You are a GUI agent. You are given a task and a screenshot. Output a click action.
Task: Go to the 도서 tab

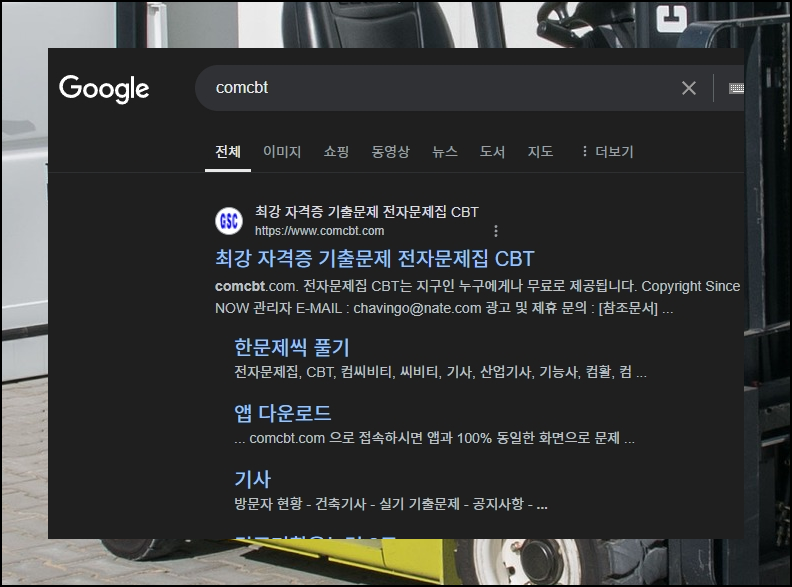click(x=492, y=152)
